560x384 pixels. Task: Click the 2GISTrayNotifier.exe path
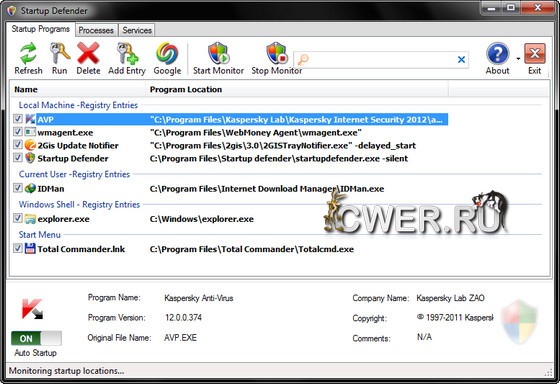283,145
